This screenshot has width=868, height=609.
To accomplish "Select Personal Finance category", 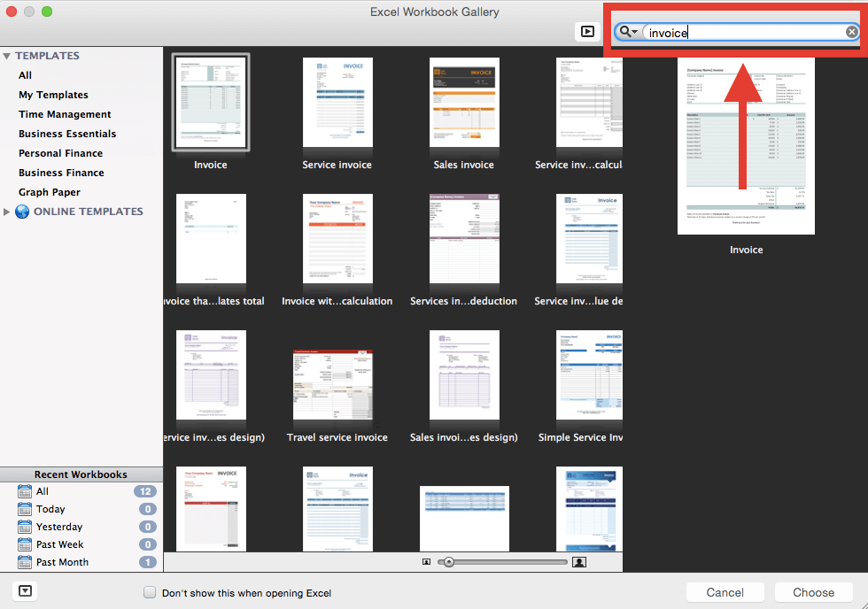I will tap(60, 153).
